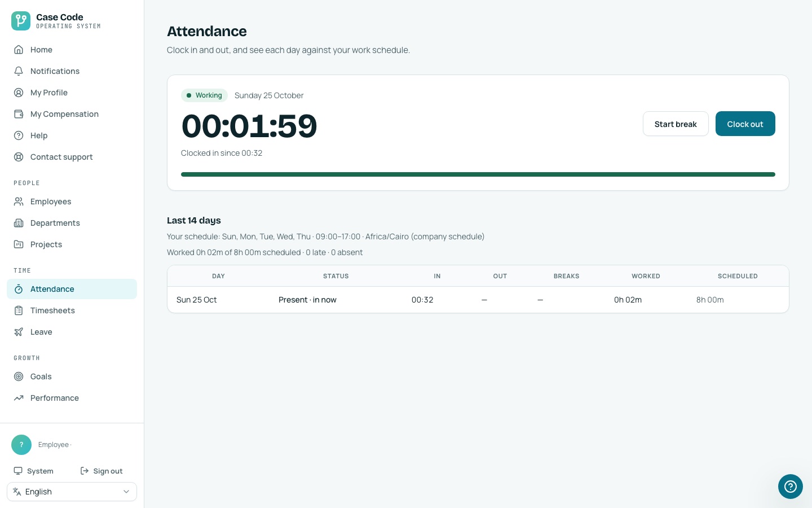Click the SCHEDULED column header
812x508 pixels.
point(738,276)
